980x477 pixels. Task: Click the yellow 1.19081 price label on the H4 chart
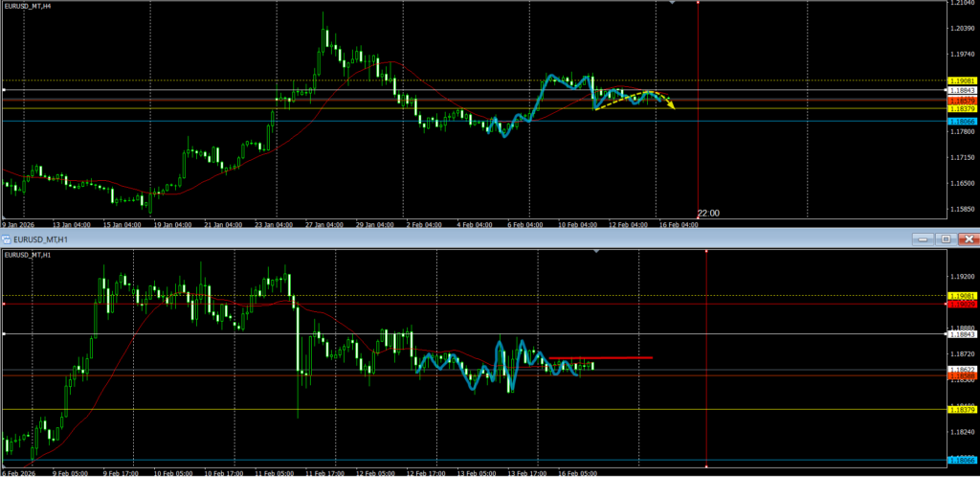click(x=961, y=80)
